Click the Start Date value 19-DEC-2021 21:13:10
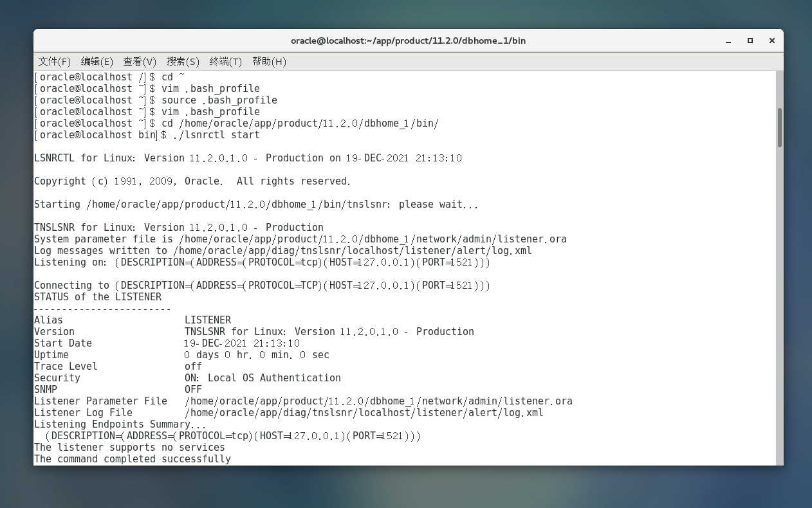 [x=242, y=343]
